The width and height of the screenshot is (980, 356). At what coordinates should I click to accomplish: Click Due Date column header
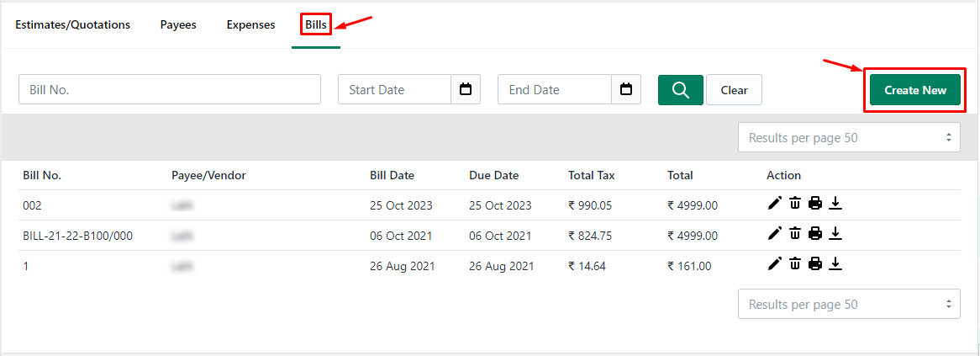[493, 175]
